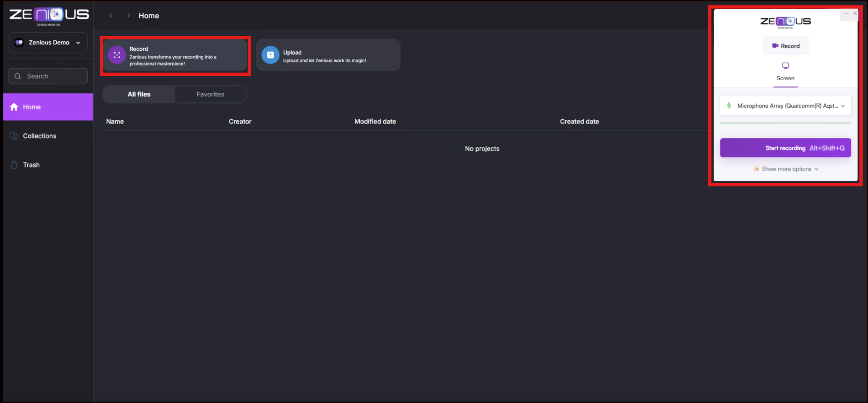
Task: Select the Screen monitor icon
Action: (785, 66)
